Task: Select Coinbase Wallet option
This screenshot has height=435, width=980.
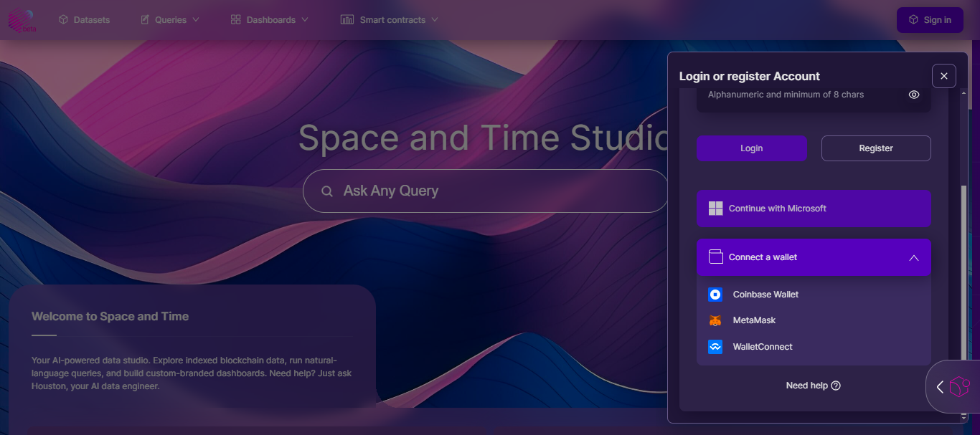Action: [814, 295]
